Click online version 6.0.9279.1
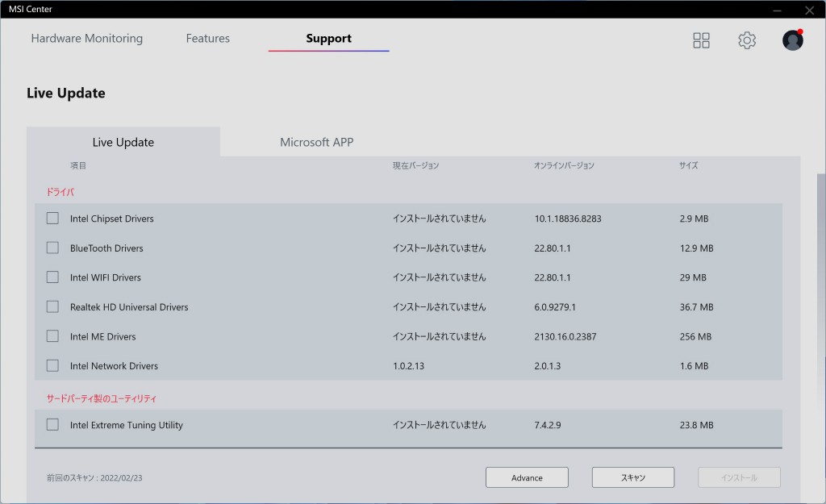This screenshot has width=826, height=504. (x=555, y=307)
